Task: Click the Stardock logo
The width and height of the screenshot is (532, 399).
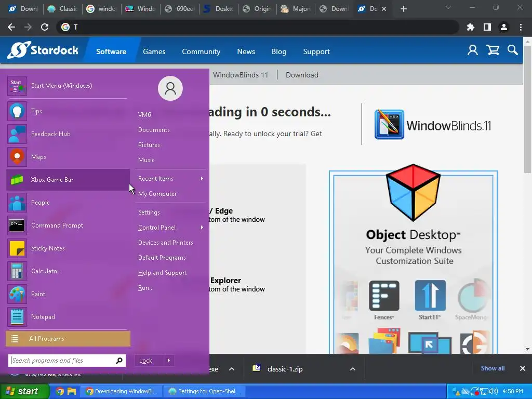Action: click(x=43, y=50)
